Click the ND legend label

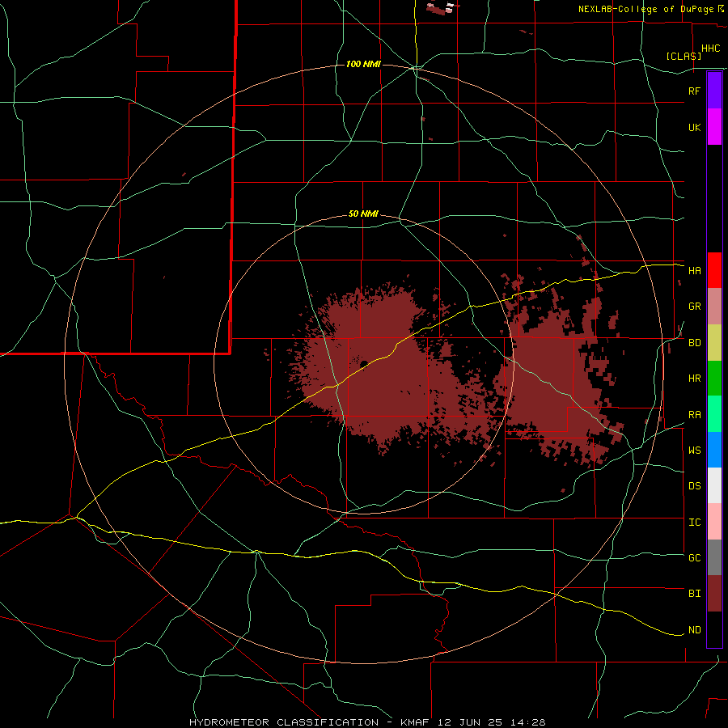pos(694,630)
